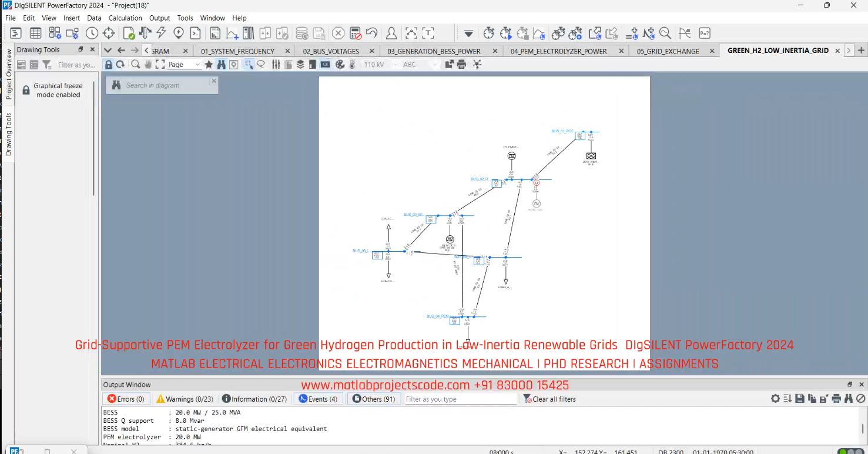Close the 03_GENERATION_BESS_POWER tab
Image resolution: width=868 pixels, height=454 pixels.
[495, 51]
